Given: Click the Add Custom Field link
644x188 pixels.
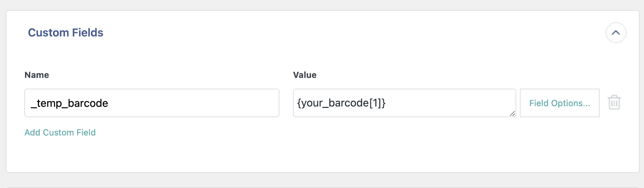Looking at the screenshot, I should [60, 133].
